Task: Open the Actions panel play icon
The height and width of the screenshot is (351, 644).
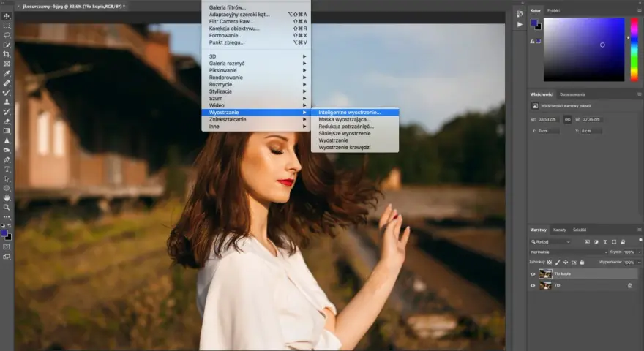Action: [520, 24]
